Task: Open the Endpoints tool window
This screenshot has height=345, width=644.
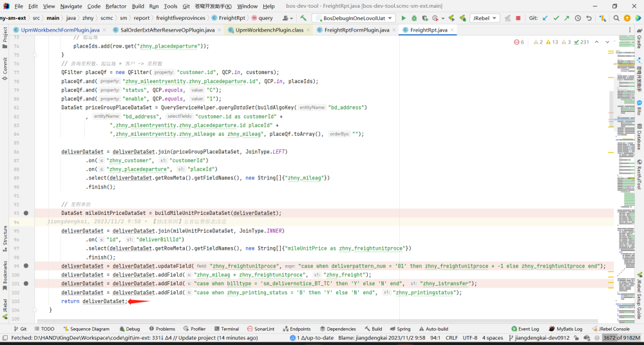Action: click(x=296, y=329)
